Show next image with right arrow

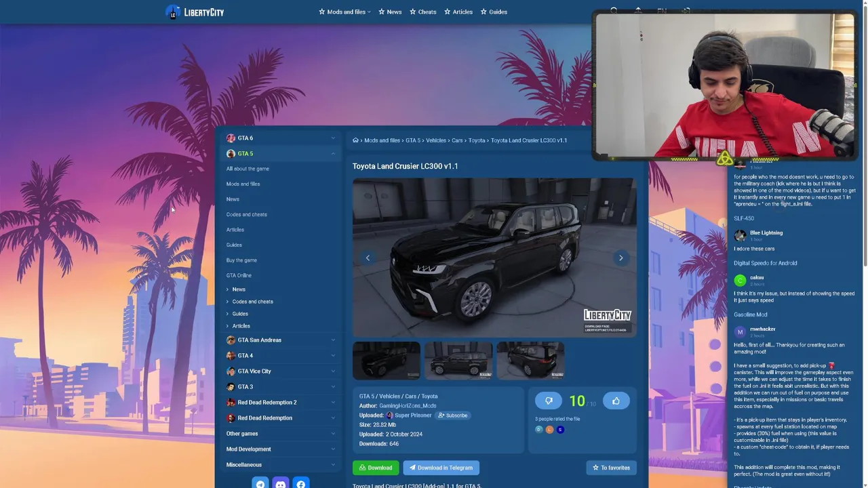[x=620, y=258]
